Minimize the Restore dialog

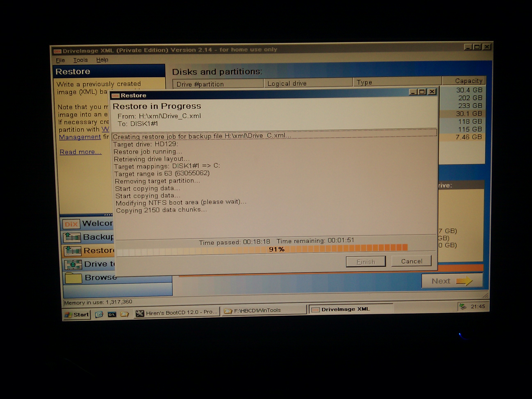(413, 92)
